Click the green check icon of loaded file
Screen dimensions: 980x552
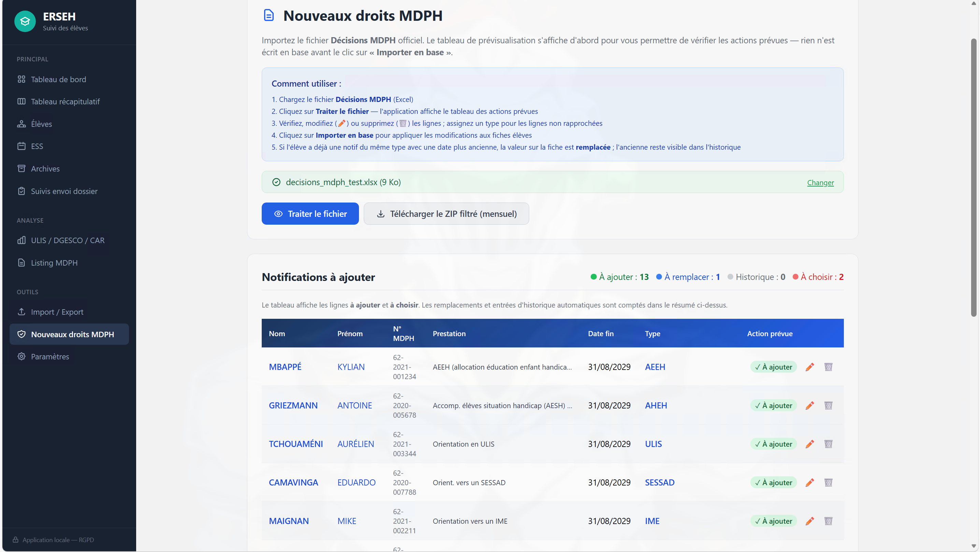coord(277,182)
